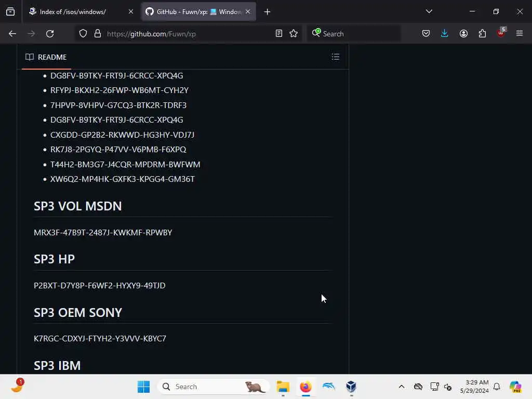Switch to Firefox in taskbar
This screenshot has height=399, width=532.
305,387
